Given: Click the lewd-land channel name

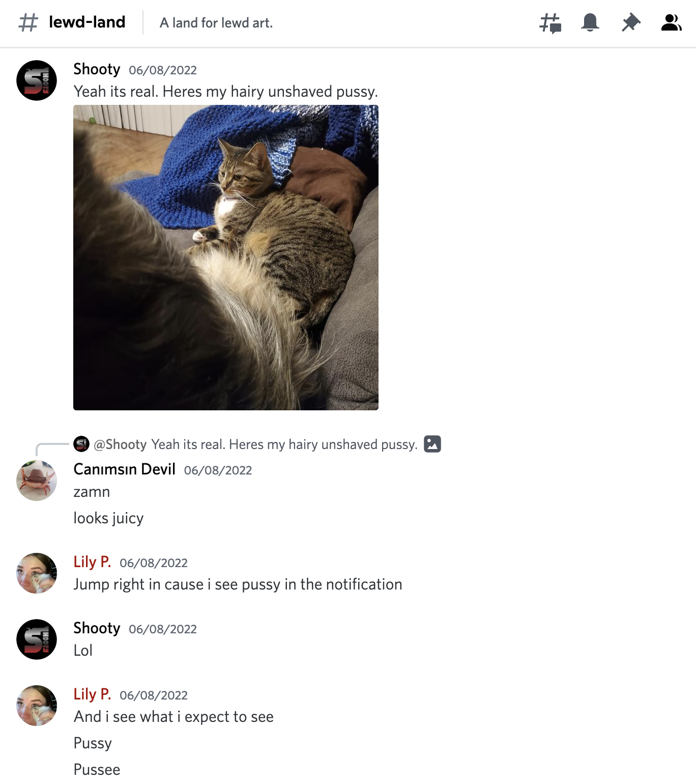Looking at the screenshot, I should [x=87, y=22].
